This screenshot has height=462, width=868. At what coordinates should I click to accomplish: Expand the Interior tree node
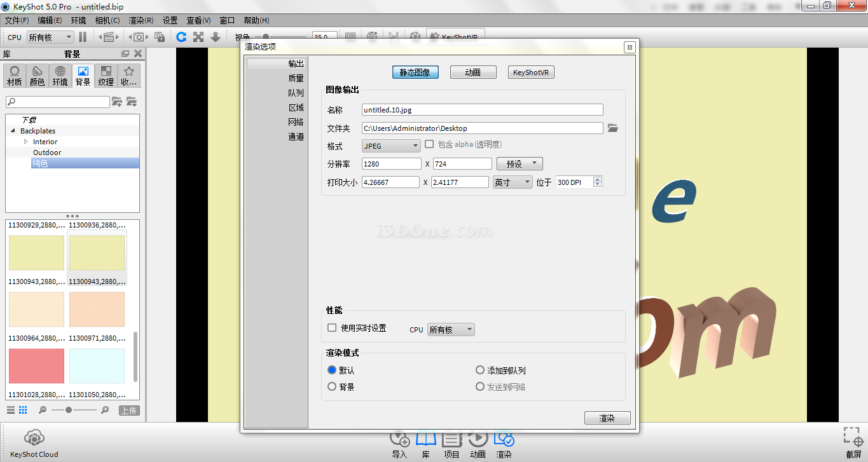point(26,142)
